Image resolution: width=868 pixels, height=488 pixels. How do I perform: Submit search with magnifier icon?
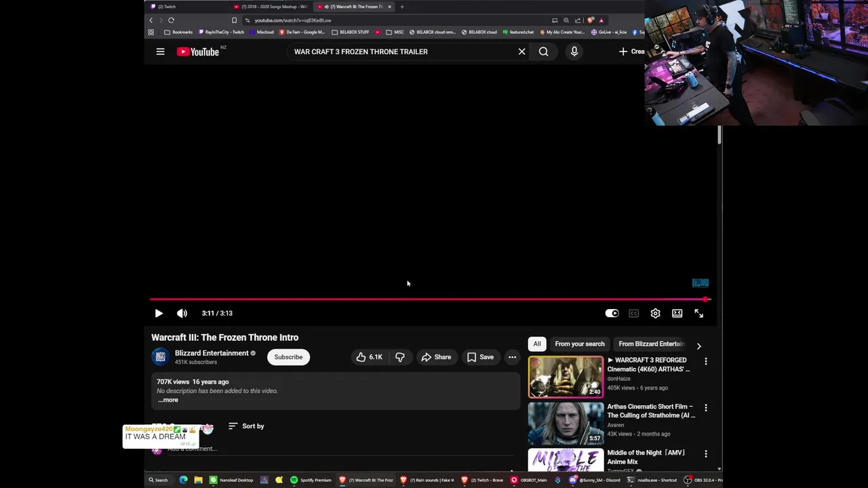pos(543,52)
